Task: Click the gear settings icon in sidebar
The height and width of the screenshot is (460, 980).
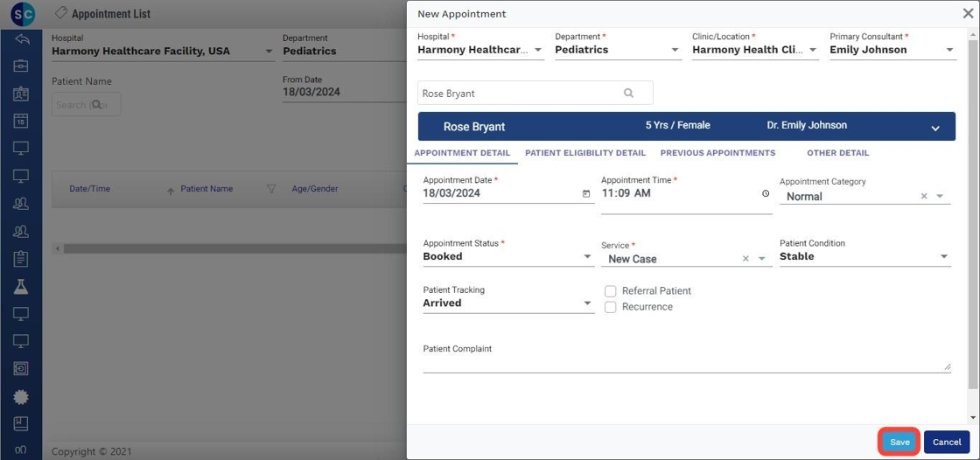Action: pyautogui.click(x=21, y=397)
